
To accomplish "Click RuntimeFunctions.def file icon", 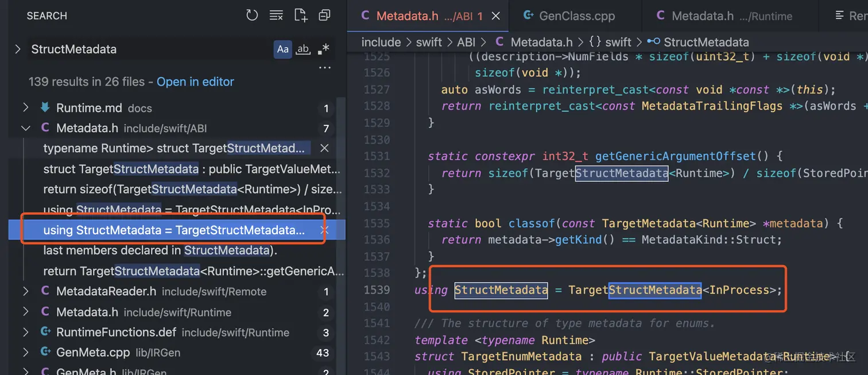I will (45, 333).
